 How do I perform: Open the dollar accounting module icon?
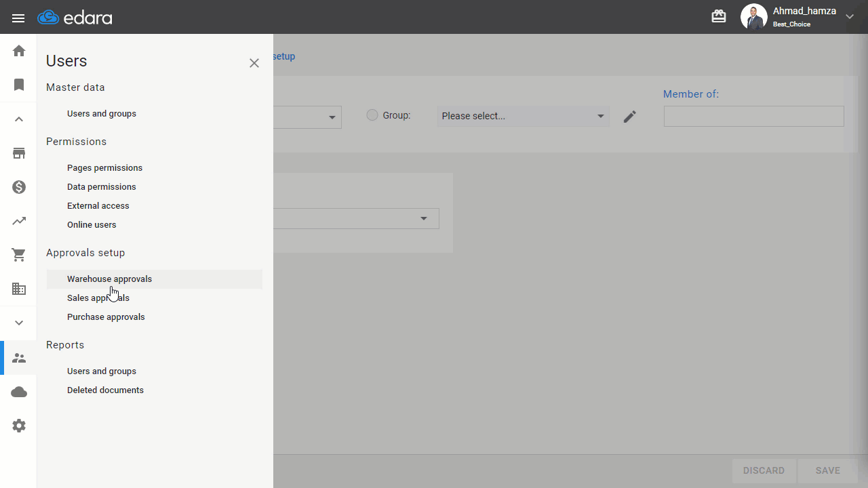[x=19, y=187]
